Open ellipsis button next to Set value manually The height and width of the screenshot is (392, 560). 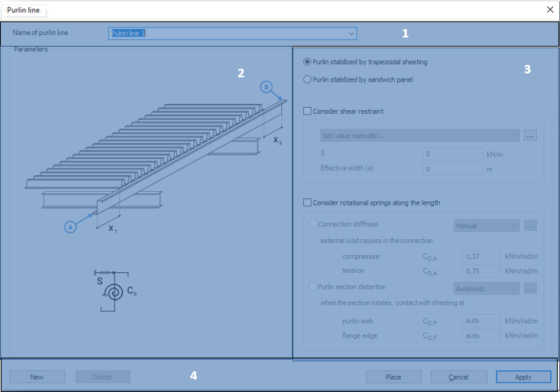(x=530, y=135)
